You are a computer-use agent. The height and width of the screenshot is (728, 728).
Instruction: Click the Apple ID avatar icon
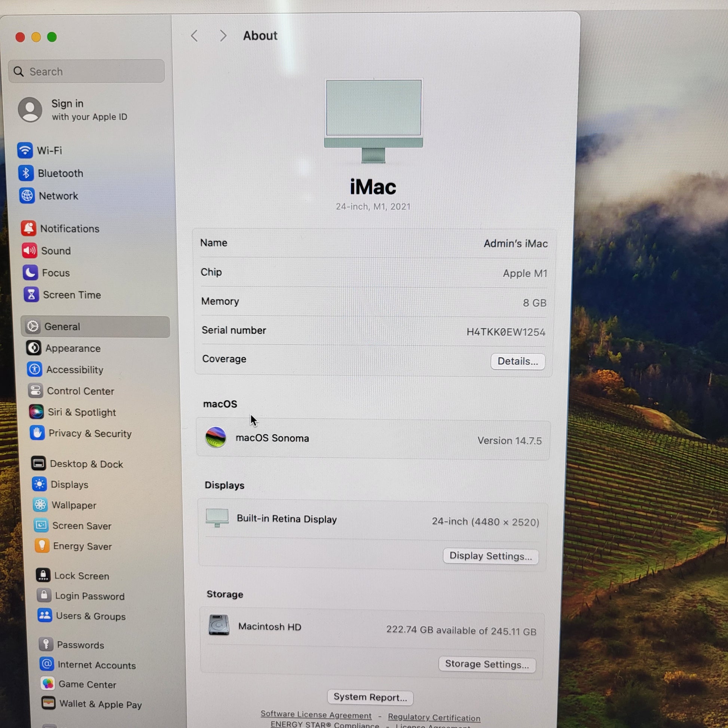(30, 110)
